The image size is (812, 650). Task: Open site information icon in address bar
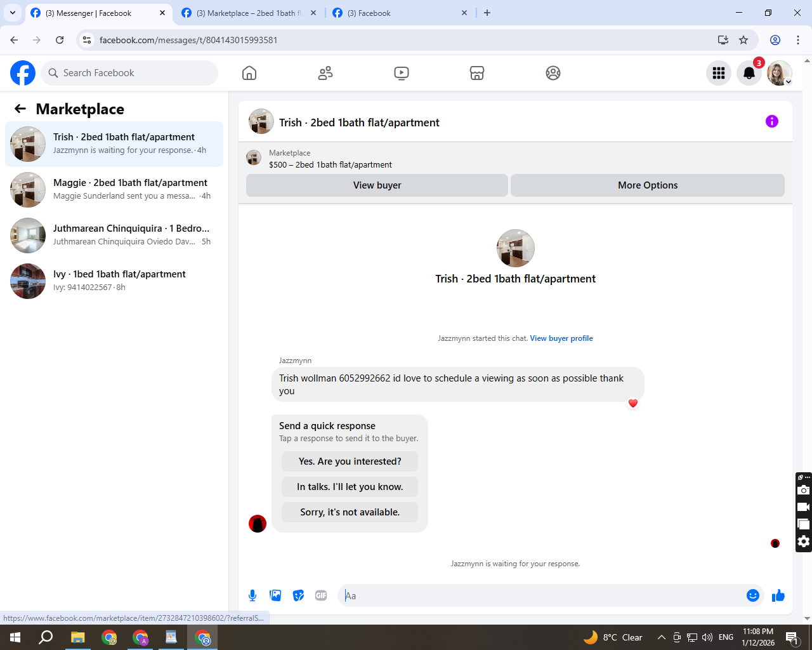coord(88,40)
